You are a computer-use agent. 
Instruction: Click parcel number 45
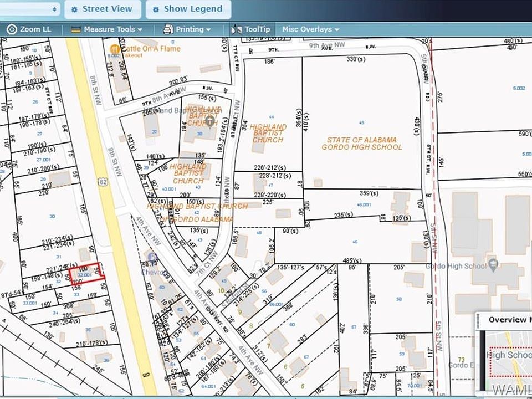361,122
